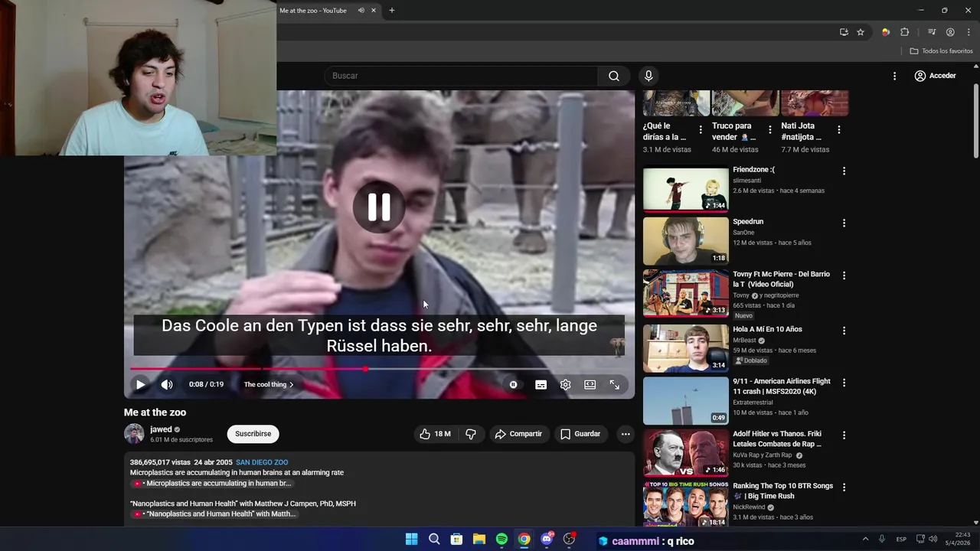Open the jawed channel avatar

134,434
